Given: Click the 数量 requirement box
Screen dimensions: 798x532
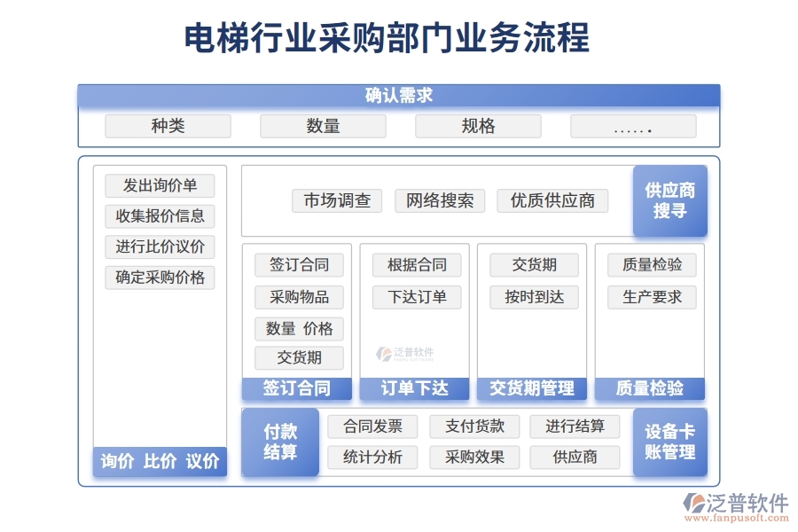Looking at the screenshot, I should point(323,125).
